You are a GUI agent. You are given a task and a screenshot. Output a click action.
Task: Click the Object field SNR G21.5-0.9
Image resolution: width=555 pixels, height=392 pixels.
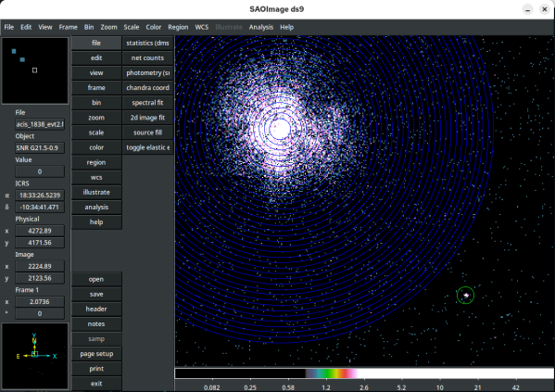point(40,147)
